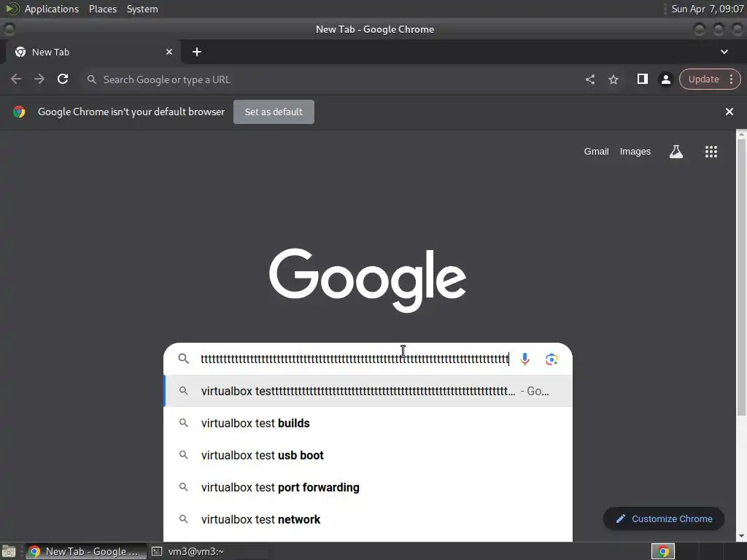Click Chrome icon in the workspace switcher
This screenshot has height=560, width=747.
(663, 551)
